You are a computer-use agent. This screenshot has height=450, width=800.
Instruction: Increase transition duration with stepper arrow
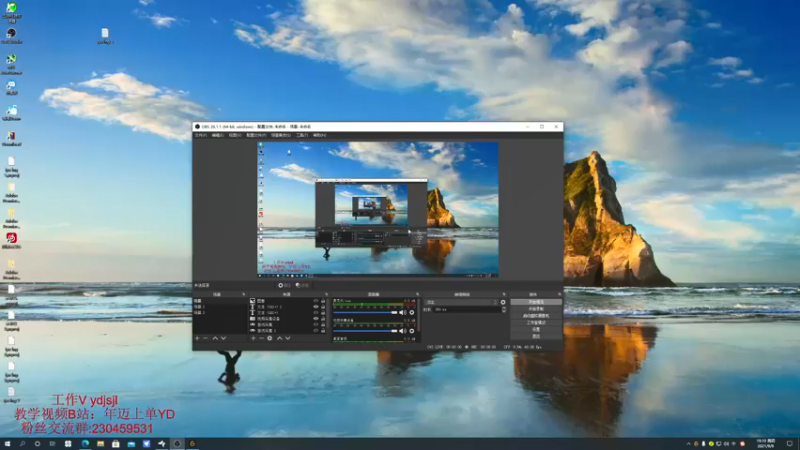[x=504, y=308]
